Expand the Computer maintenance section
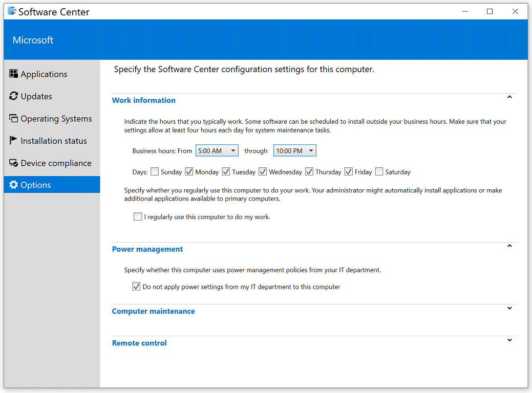The image size is (532, 393). coord(509,308)
